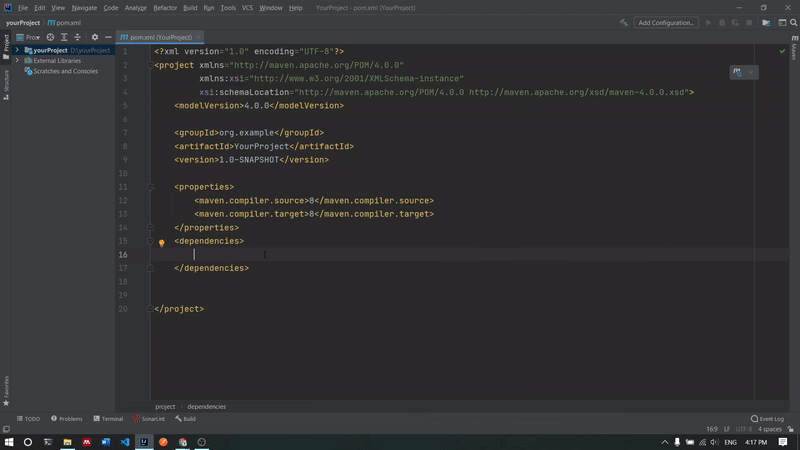Click Add Configuration button

(666, 22)
